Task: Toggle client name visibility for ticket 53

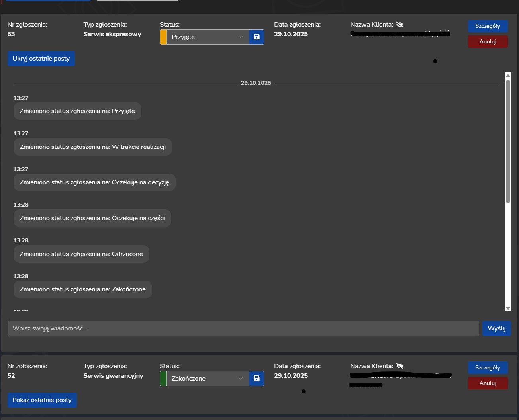Action: (x=400, y=25)
